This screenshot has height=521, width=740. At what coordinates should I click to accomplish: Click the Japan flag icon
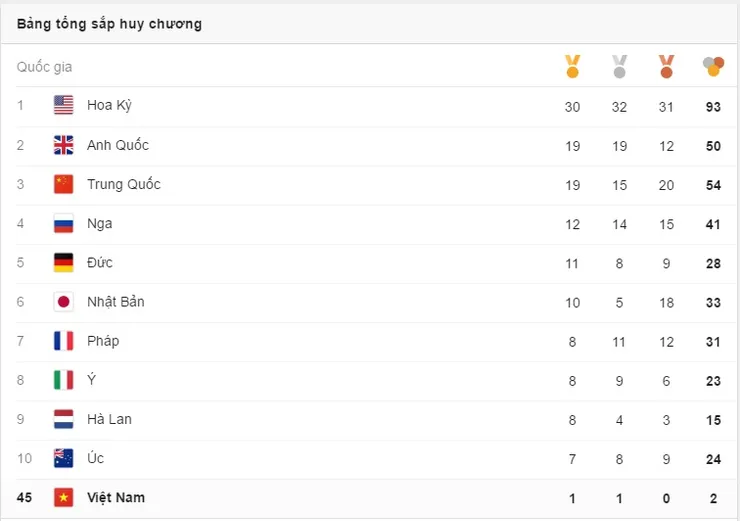pyautogui.click(x=64, y=302)
